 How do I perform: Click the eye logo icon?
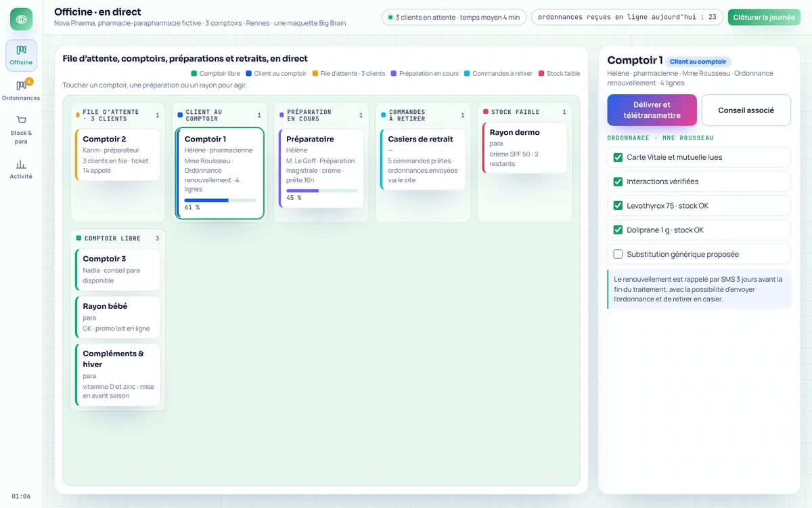(x=22, y=19)
